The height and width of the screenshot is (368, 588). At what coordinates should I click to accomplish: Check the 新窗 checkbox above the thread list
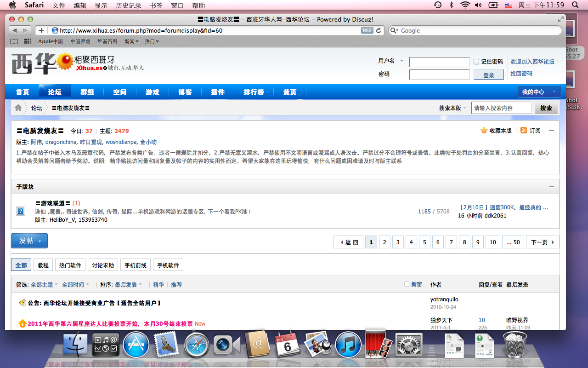click(407, 284)
